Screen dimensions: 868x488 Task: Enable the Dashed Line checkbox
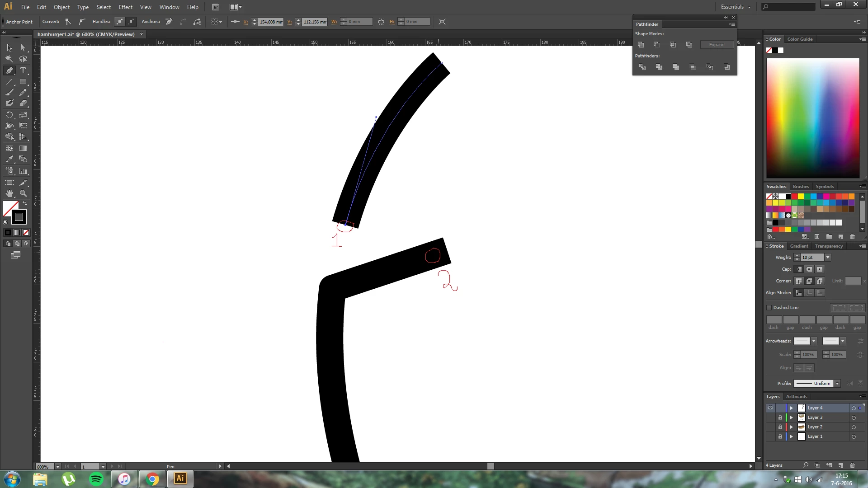[769, 308]
